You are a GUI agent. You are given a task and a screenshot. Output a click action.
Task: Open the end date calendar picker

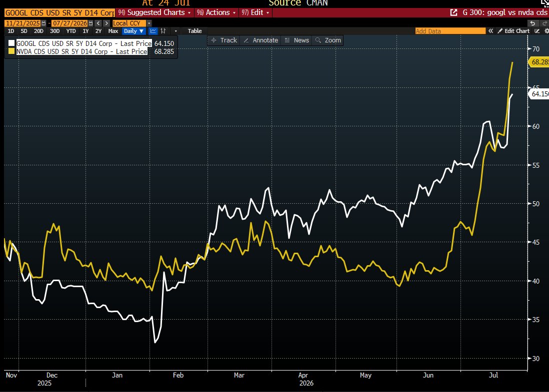tap(90, 23)
